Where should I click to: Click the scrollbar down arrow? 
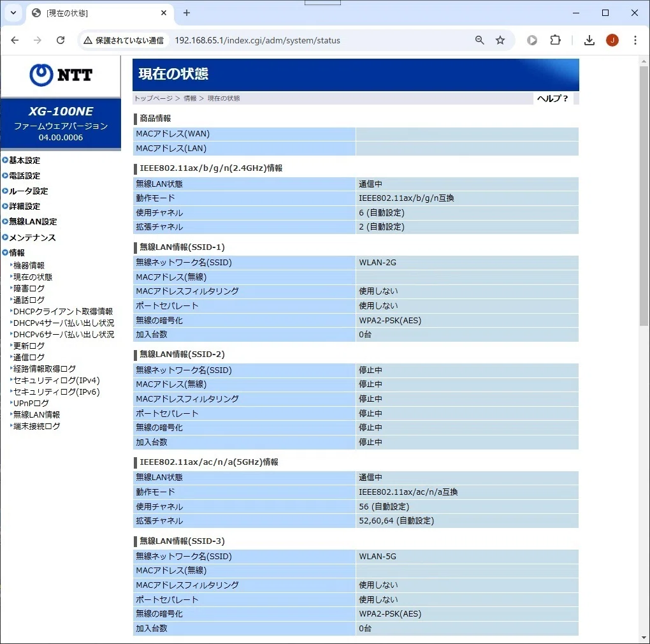click(644, 638)
